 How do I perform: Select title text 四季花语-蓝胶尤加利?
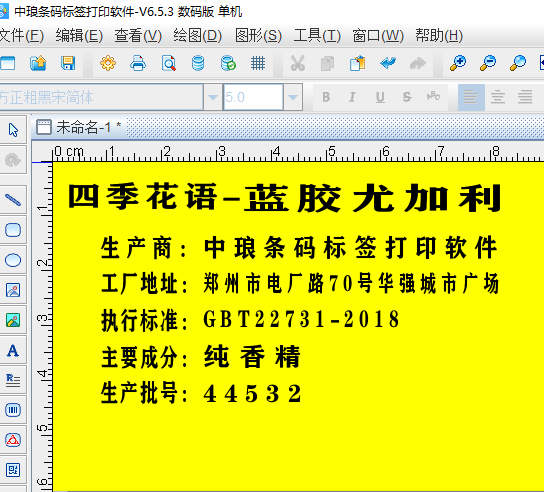(x=284, y=198)
